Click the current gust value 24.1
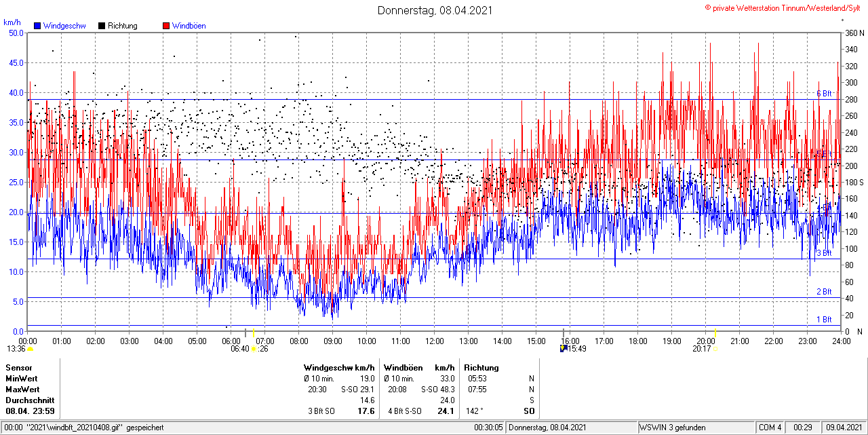The image size is (868, 435). (x=447, y=411)
